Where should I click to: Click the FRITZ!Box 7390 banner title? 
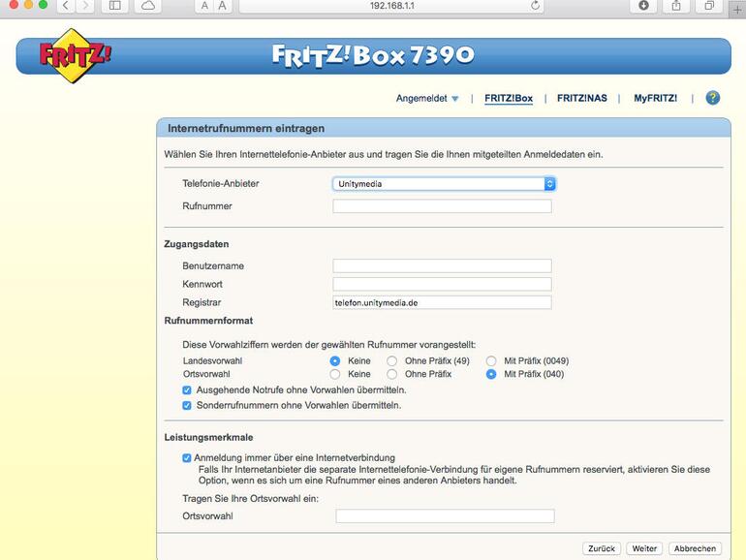point(373,55)
